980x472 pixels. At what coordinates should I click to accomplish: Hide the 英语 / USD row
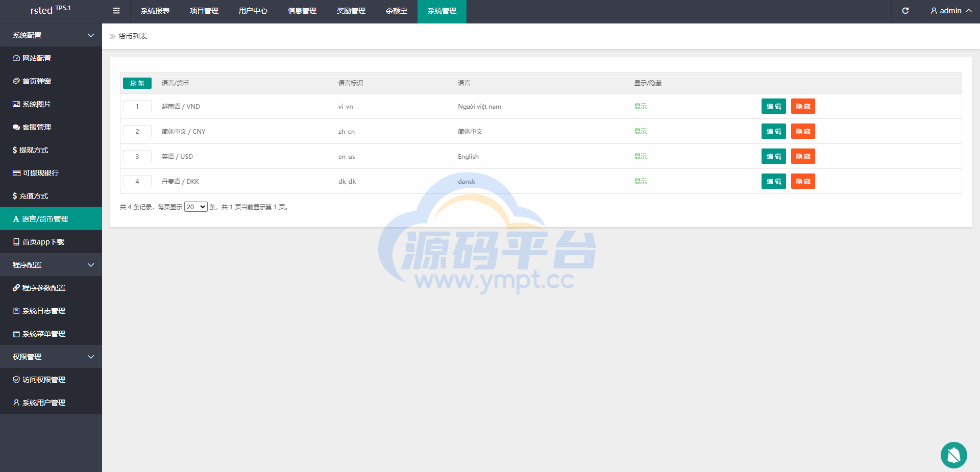pyautogui.click(x=803, y=156)
